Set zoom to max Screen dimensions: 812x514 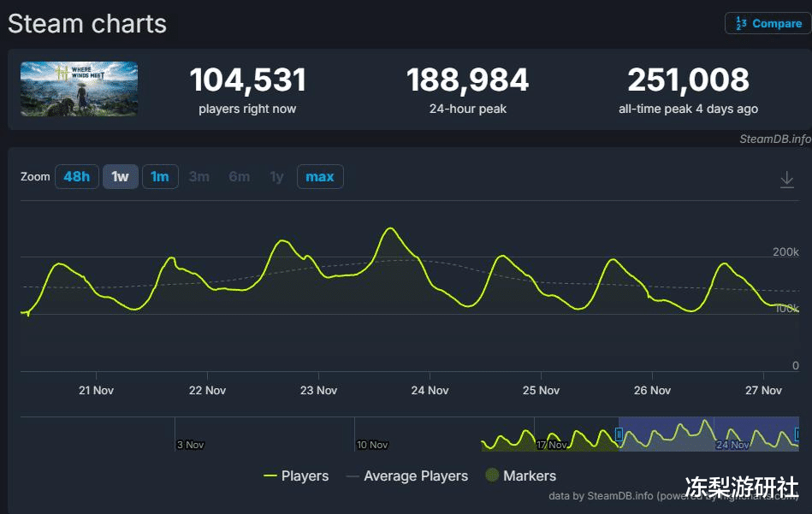320,176
